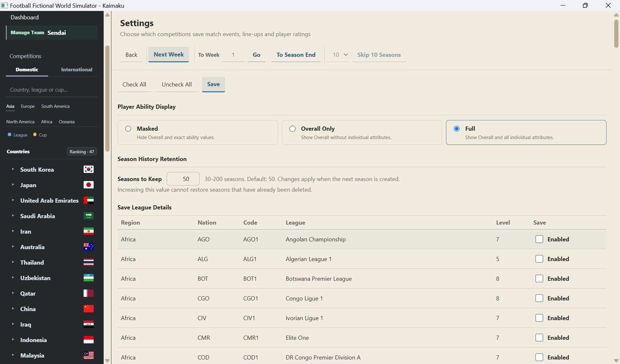This screenshot has height=364, width=620.
Task: Click the Ranking · 47 badge
Action: 82,152
